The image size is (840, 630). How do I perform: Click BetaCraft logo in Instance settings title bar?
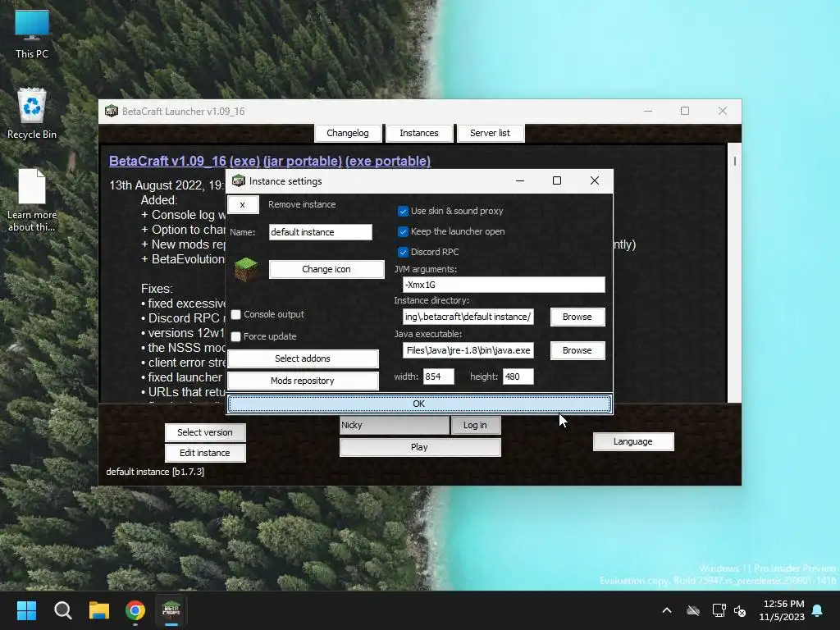coord(239,181)
